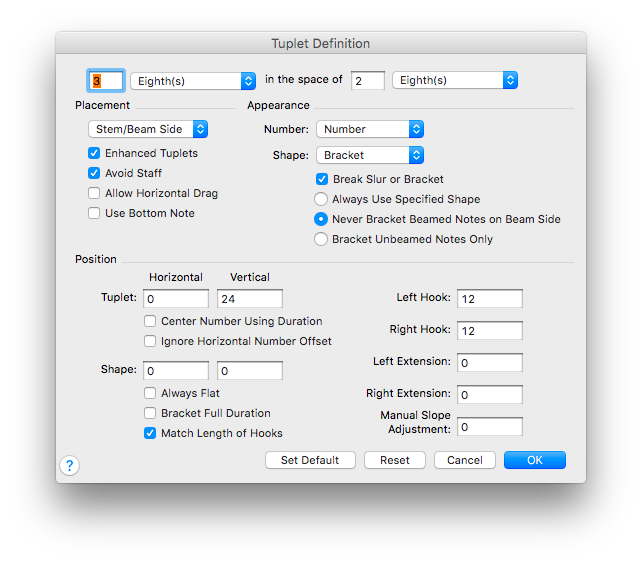Click the Manual Slope Adjustment field
The height and width of the screenshot is (563, 642).
(x=490, y=427)
